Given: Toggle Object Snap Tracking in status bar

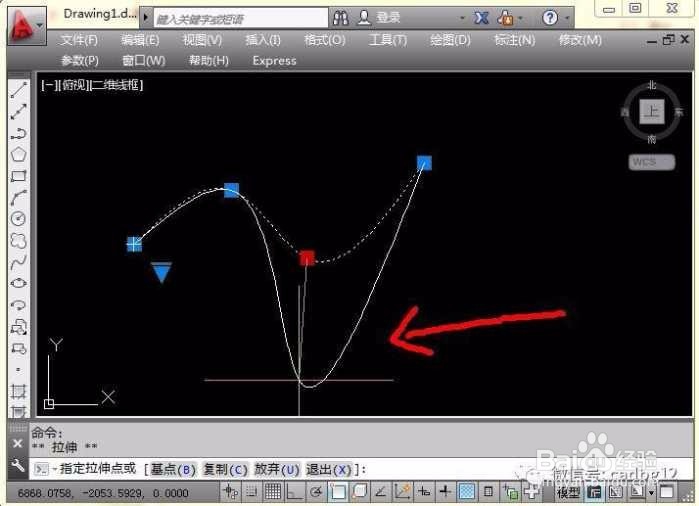Looking at the screenshot, I should click(381, 492).
